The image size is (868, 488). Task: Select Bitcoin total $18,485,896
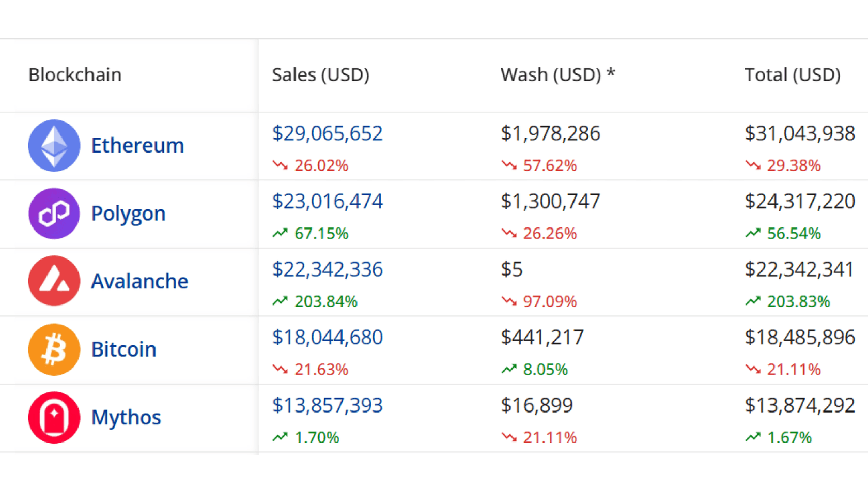point(800,337)
